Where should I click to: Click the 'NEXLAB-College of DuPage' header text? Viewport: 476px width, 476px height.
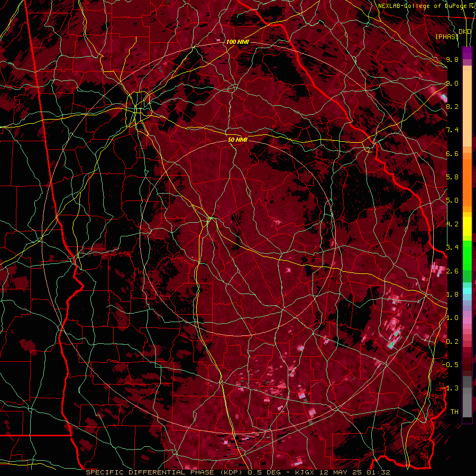(422, 6)
